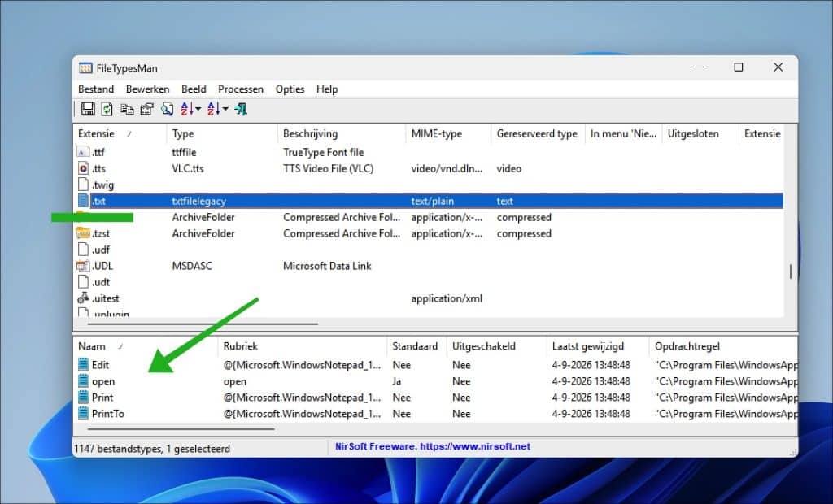Image resolution: width=833 pixels, height=504 pixels.
Task: Select the .udt extension row
Action: 430,282
